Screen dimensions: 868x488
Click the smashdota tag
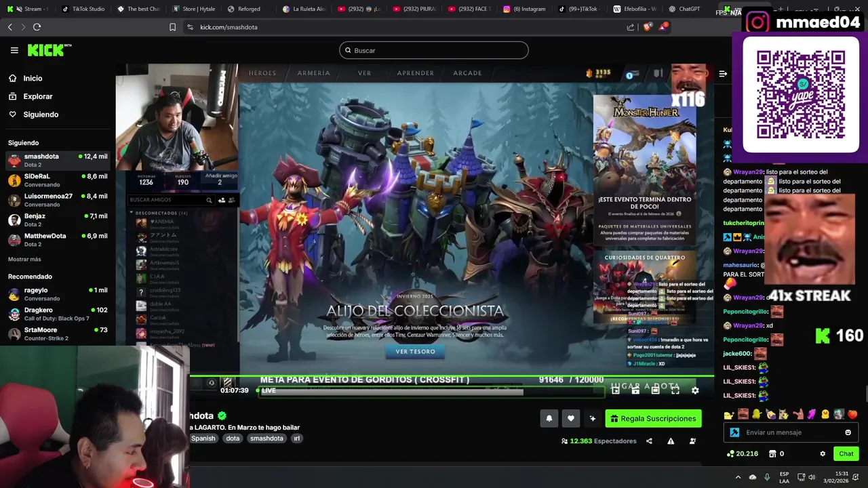coord(267,439)
